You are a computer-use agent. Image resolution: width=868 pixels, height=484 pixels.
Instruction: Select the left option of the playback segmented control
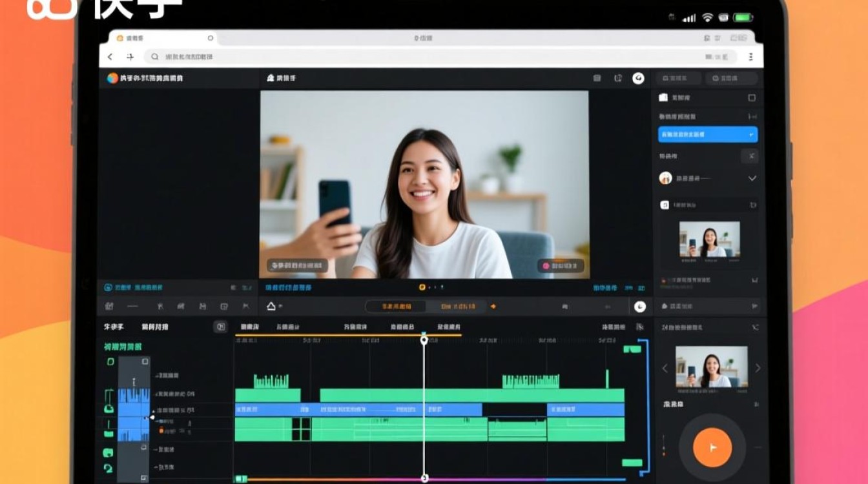coord(397,307)
